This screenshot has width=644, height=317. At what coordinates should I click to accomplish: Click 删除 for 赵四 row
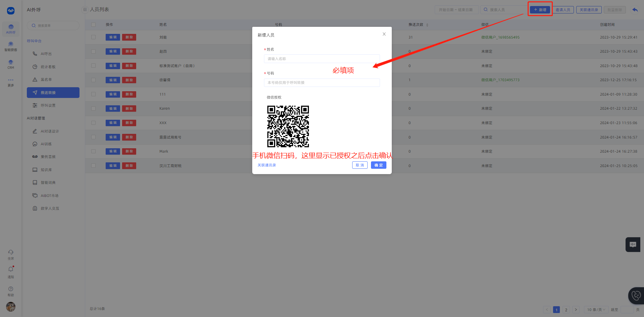click(x=129, y=51)
